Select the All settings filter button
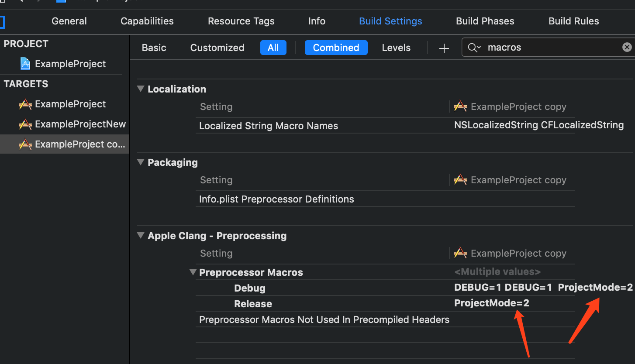Screen dimensions: 635x364 [273, 48]
